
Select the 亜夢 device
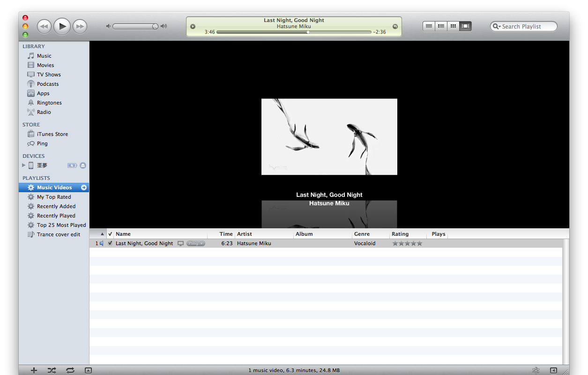(42, 165)
